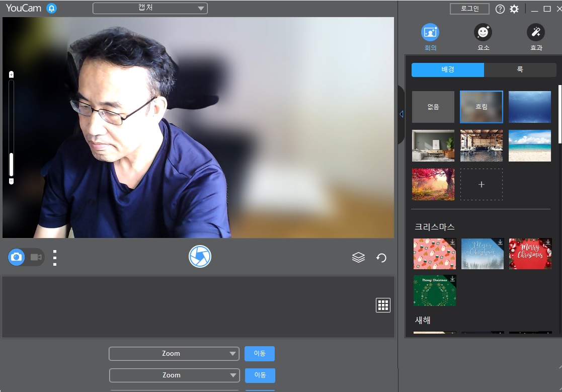The image size is (562, 392).
Task: Open the help question mark icon
Action: pos(500,9)
